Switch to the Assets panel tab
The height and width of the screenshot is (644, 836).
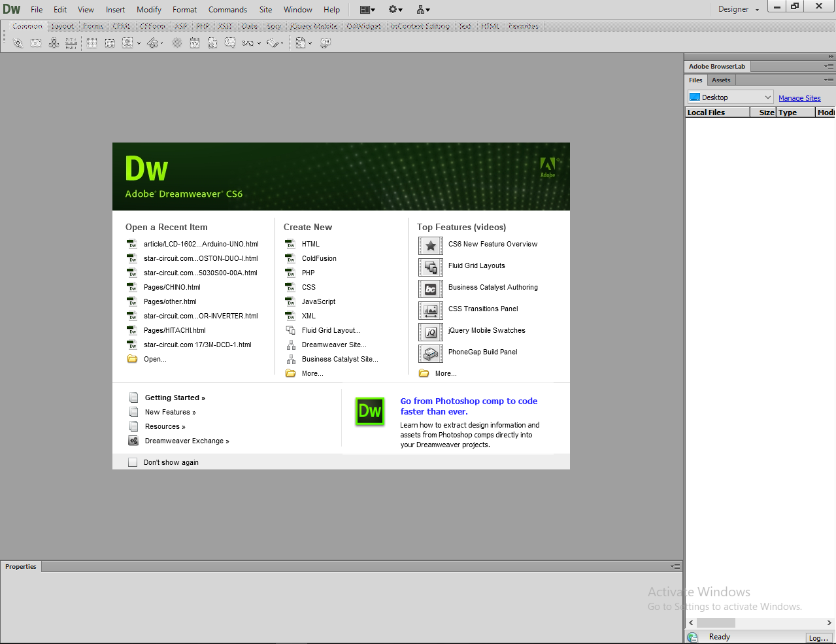coord(722,80)
